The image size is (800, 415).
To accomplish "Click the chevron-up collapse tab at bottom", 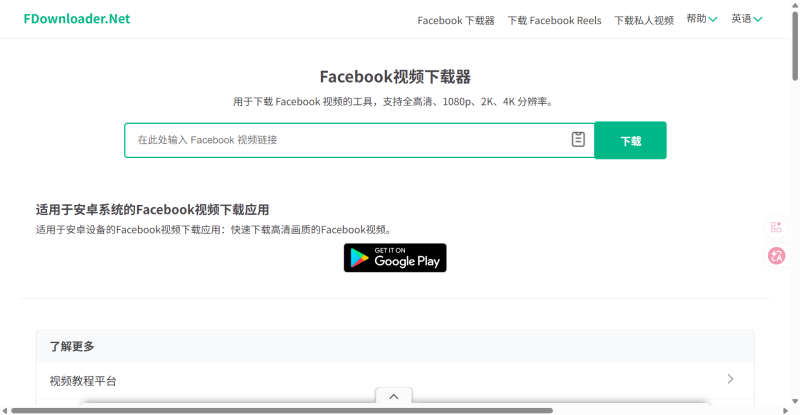I will tap(394, 396).
